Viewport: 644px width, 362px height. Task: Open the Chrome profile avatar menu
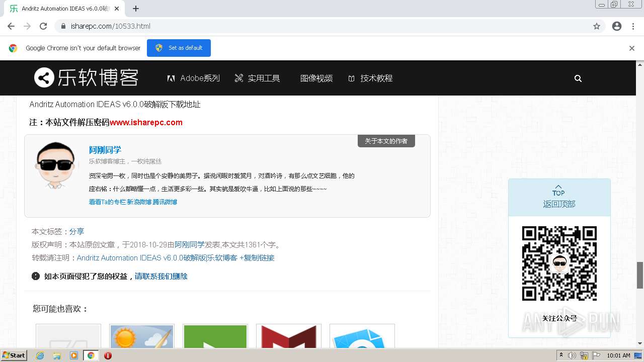coord(617,26)
